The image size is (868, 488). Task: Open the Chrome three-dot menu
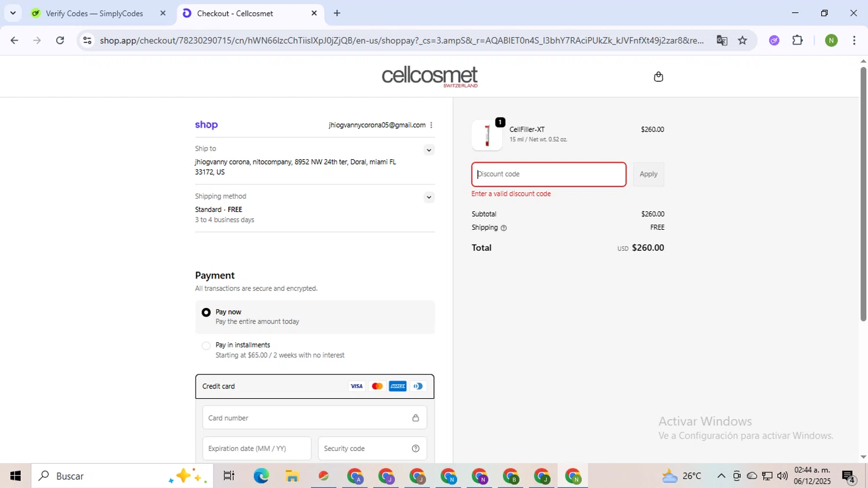point(855,41)
